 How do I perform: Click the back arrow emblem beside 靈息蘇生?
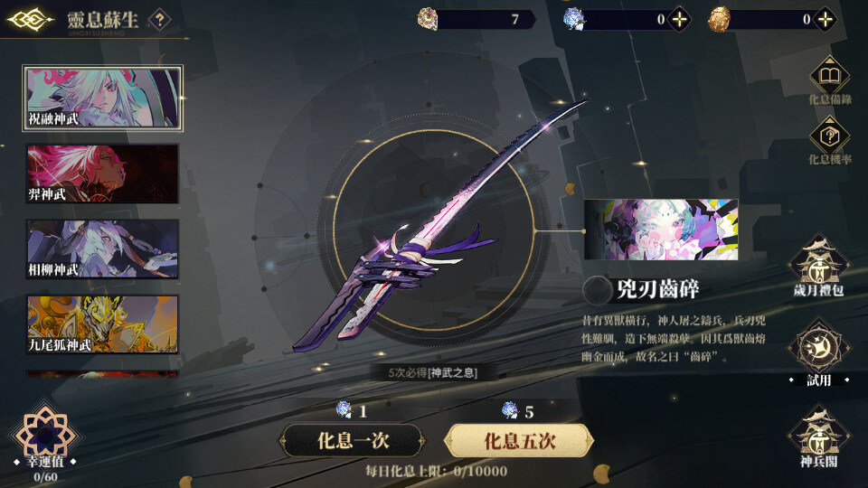(x=30, y=20)
